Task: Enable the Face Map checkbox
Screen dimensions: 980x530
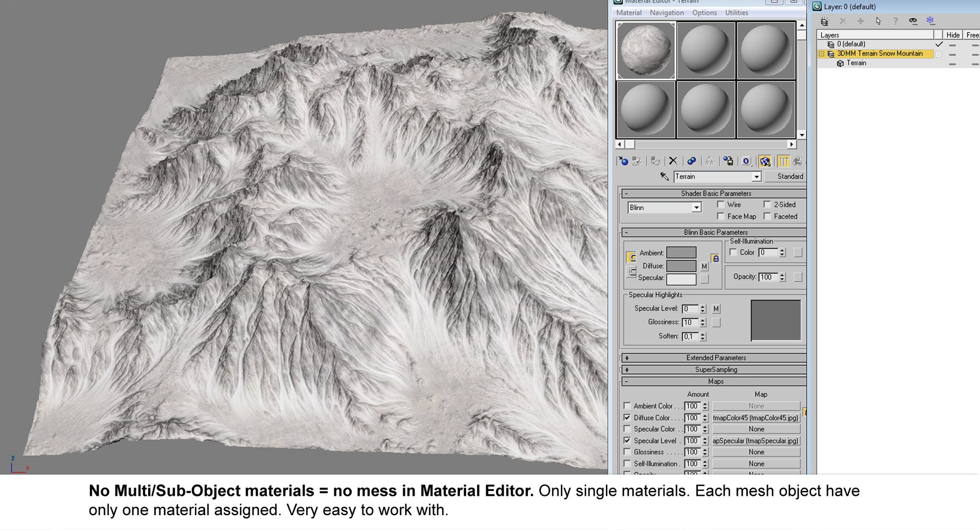Action: (x=721, y=216)
